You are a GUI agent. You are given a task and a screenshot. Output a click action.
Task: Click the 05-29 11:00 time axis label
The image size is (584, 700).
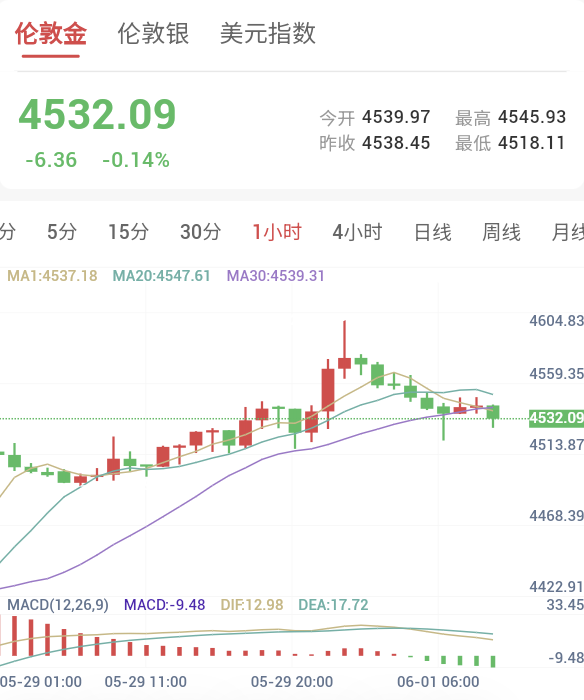pos(146,682)
